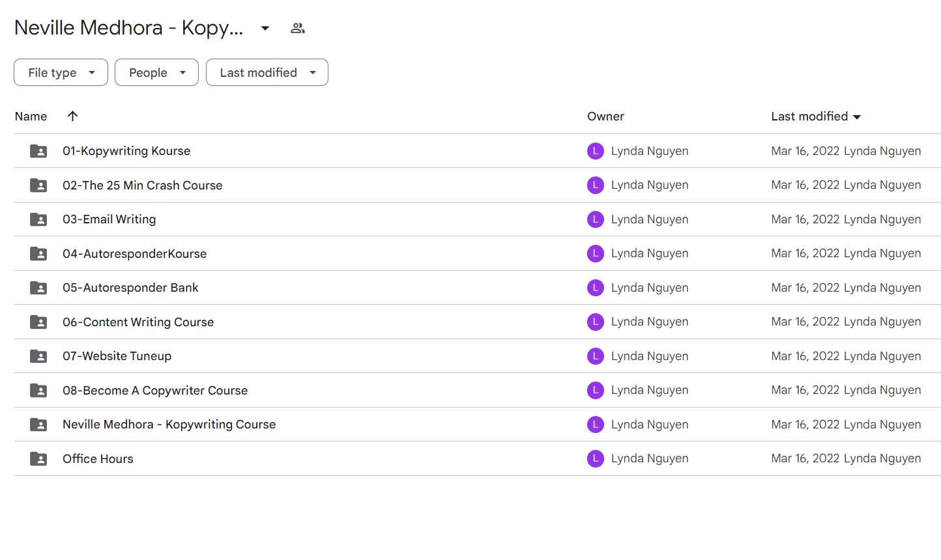
Task: Click owner name Lynda Nguyen for 01-Kopywriting Kourse
Action: point(650,151)
